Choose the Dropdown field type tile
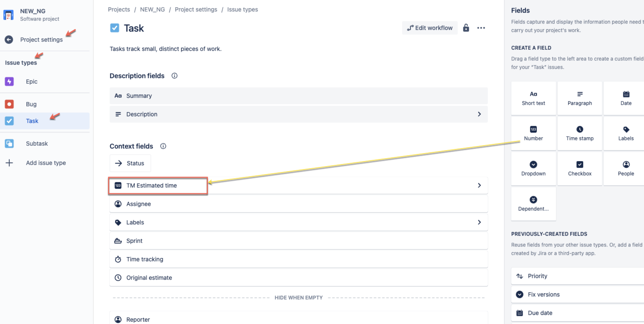The height and width of the screenshot is (324, 644). coord(533,168)
